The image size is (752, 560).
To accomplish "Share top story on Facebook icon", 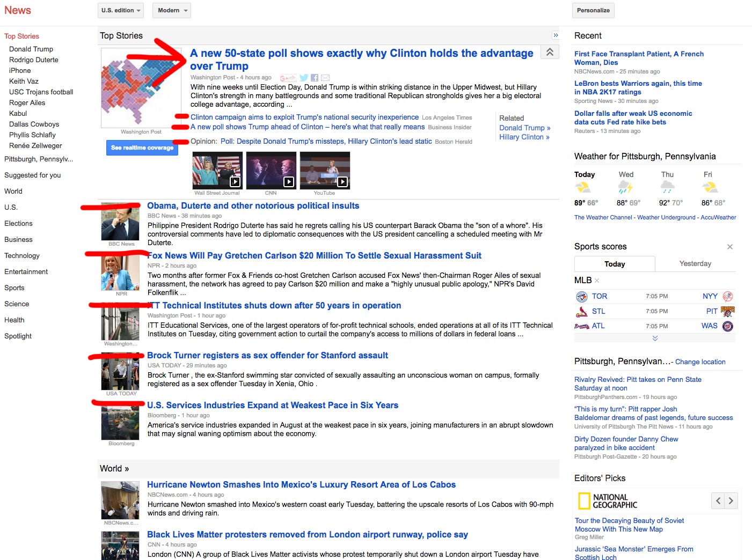I will 315,78.
